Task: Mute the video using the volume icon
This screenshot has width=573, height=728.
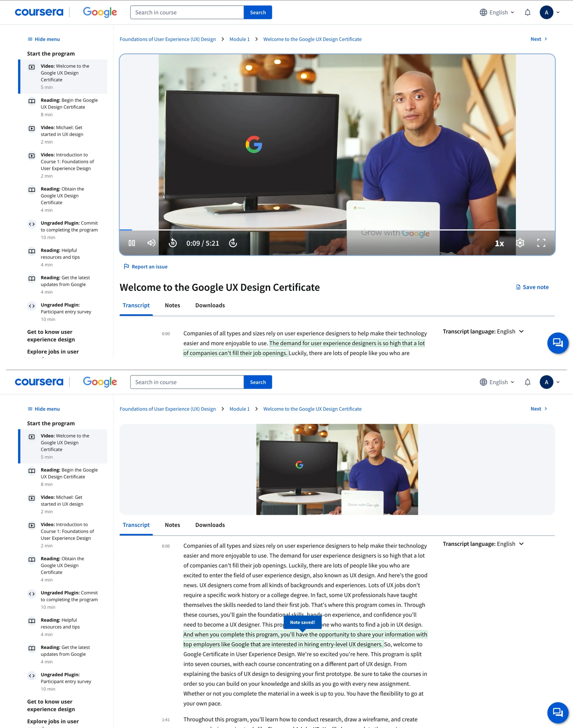Action: (x=151, y=243)
